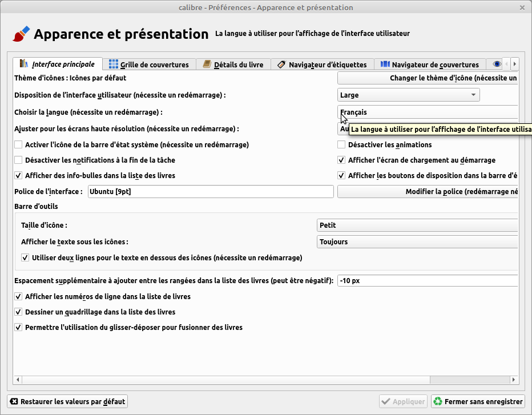Open the Détails du livre tab
The image size is (532, 415).
pyautogui.click(x=233, y=64)
